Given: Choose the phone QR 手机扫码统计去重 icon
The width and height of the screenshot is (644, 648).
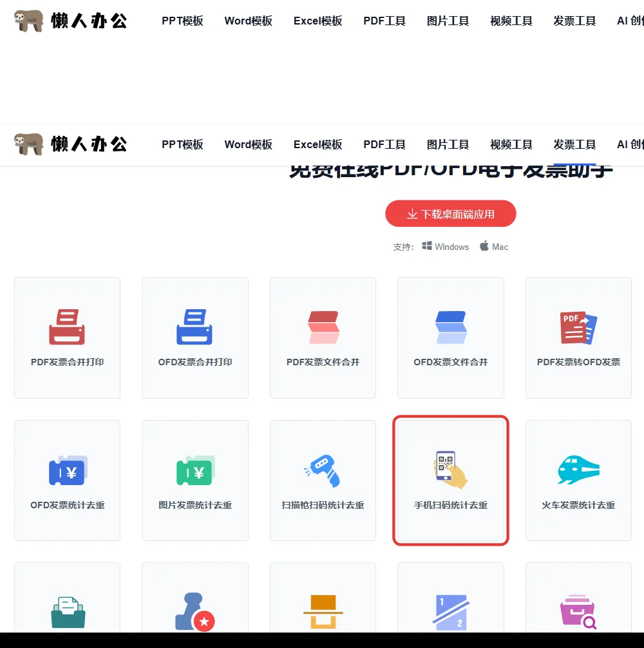Looking at the screenshot, I should tap(450, 470).
